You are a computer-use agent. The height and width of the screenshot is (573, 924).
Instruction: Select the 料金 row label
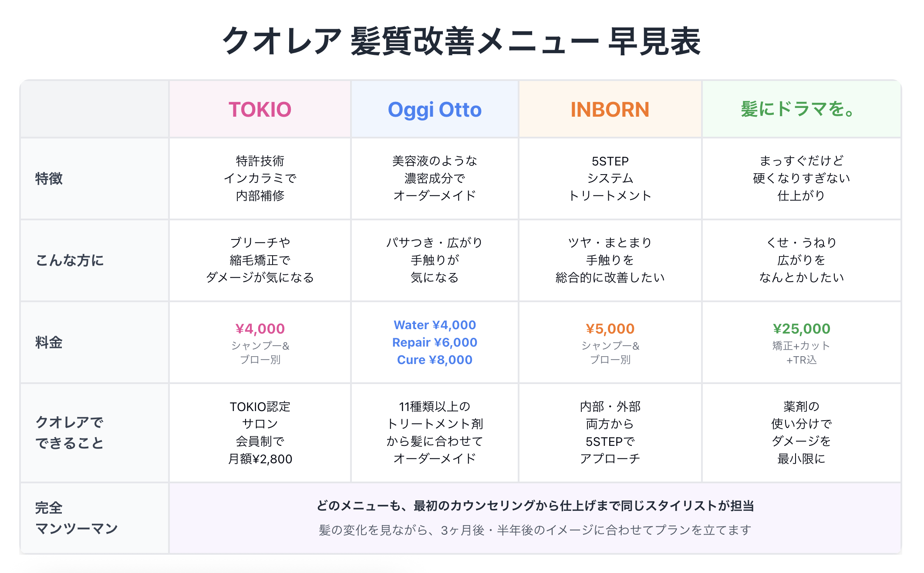(49, 342)
